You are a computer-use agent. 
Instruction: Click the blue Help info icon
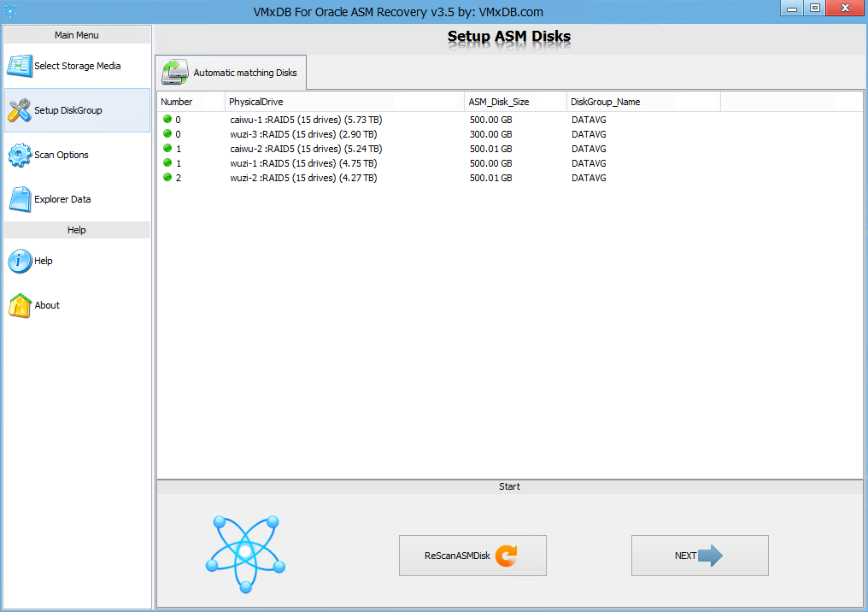pyautogui.click(x=20, y=261)
